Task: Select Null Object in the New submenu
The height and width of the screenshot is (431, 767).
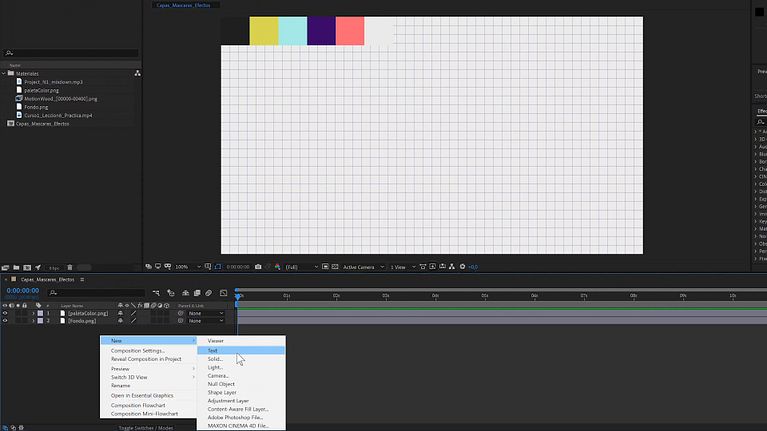Action: [x=221, y=384]
